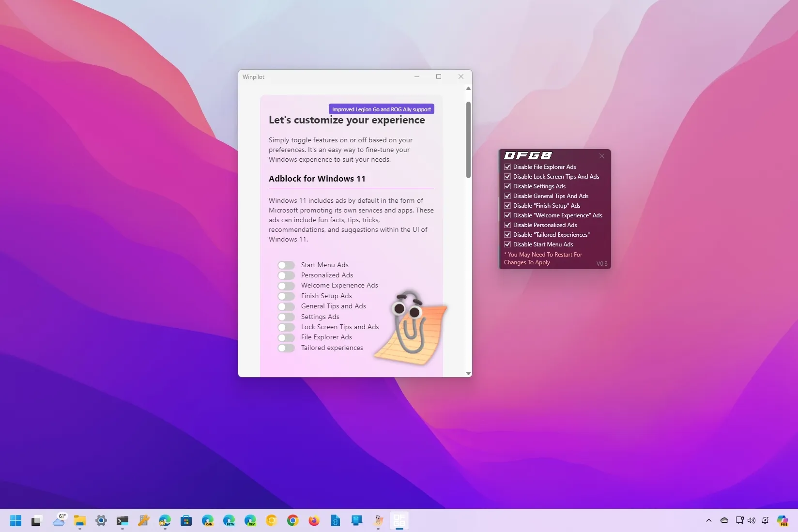Screen dimensions: 798x532
Task: Switch to OFGB app icon in taskbar
Action: [x=399, y=521]
